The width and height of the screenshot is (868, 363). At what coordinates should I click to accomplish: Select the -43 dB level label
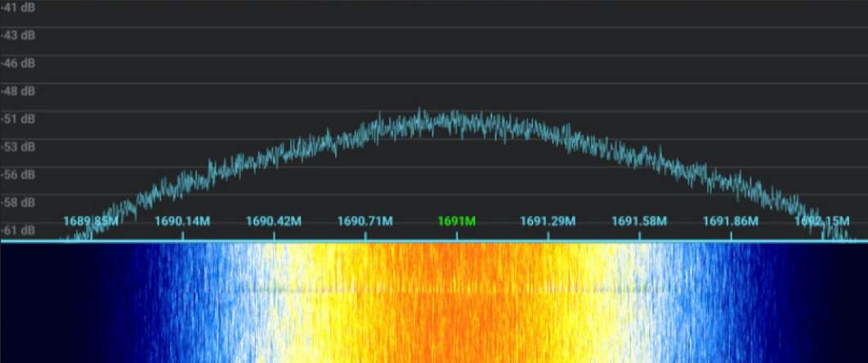pos(18,35)
